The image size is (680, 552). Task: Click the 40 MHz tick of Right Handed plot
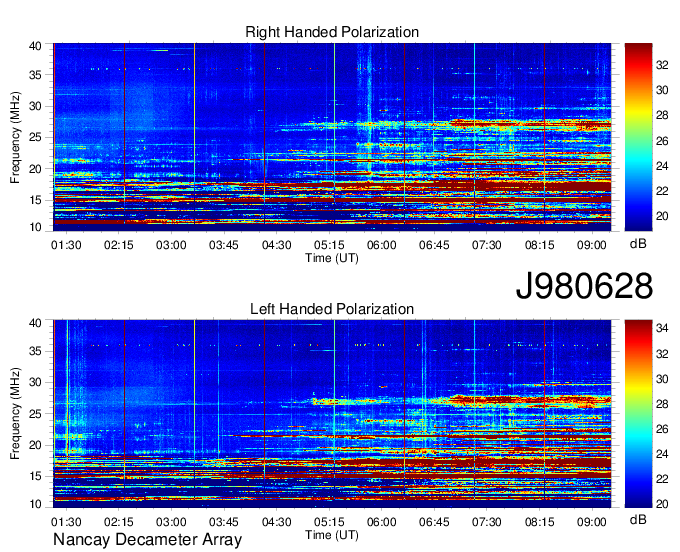35,46
